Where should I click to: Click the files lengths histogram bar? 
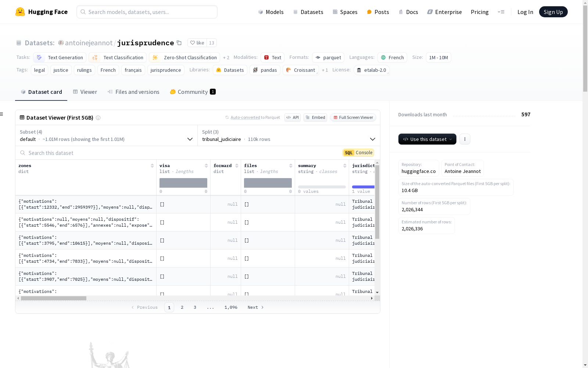268,183
